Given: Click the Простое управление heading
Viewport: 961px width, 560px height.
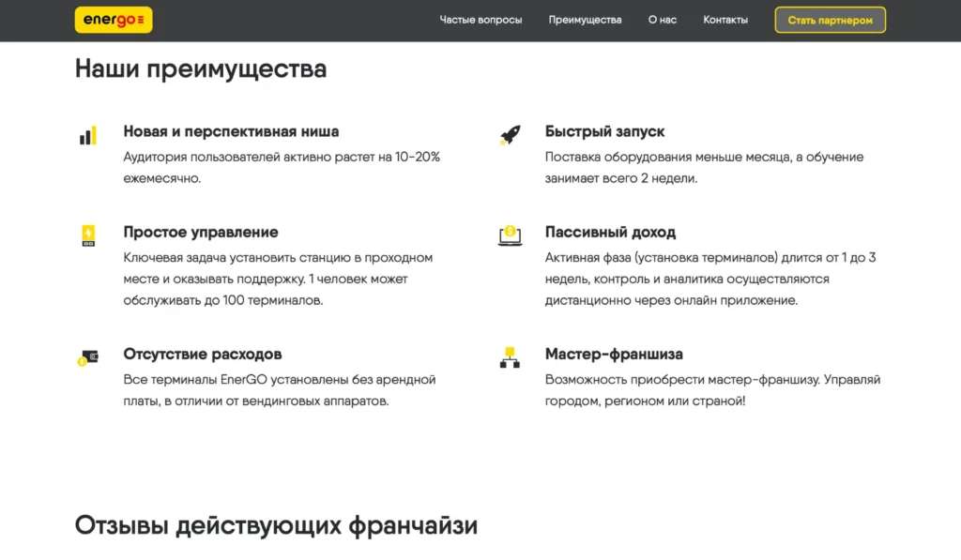Looking at the screenshot, I should (x=201, y=232).
